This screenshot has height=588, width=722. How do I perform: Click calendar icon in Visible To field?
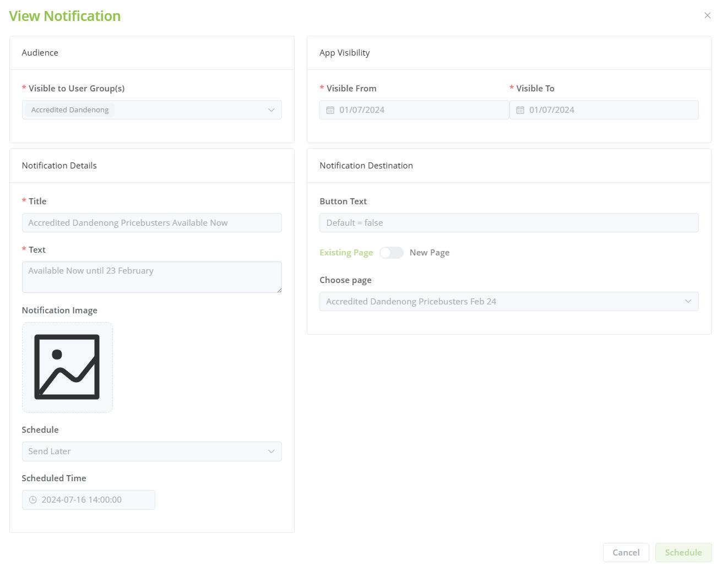tap(520, 110)
